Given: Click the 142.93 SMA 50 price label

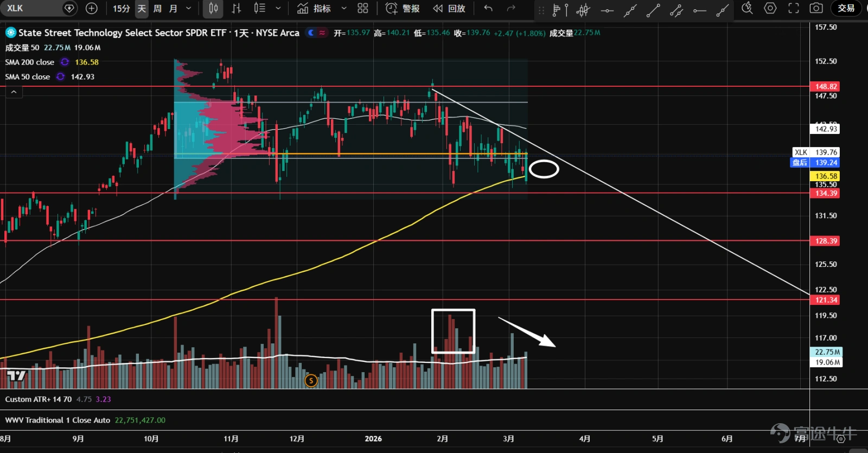Looking at the screenshot, I should coord(825,129).
